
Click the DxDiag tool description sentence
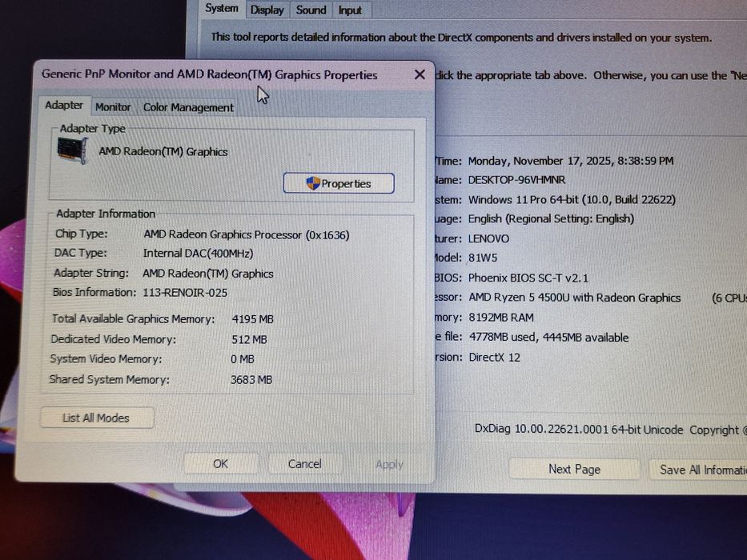pyautogui.click(x=461, y=38)
